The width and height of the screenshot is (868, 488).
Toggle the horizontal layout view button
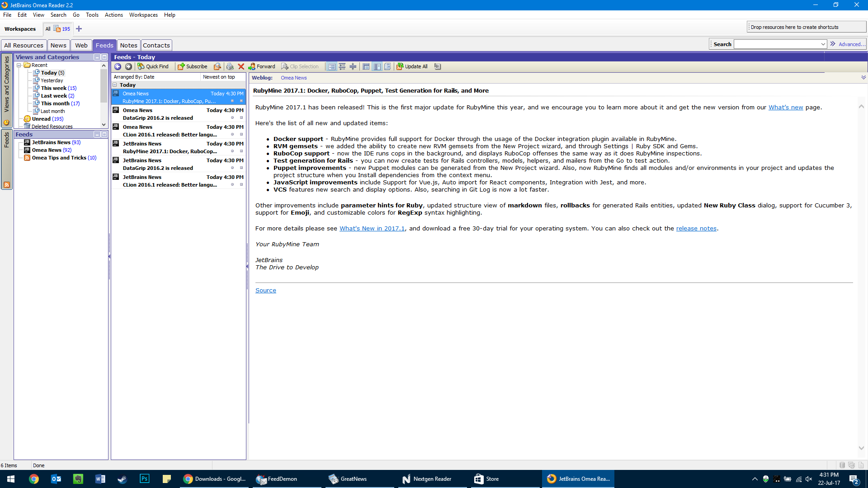366,66
